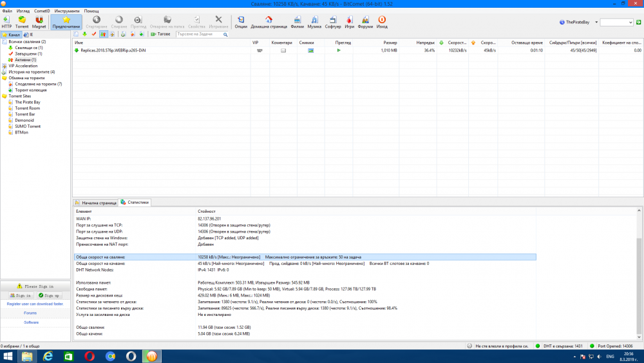The height and width of the screenshot is (363, 644).
Task: Click the Изход exit icon
Action: (382, 22)
